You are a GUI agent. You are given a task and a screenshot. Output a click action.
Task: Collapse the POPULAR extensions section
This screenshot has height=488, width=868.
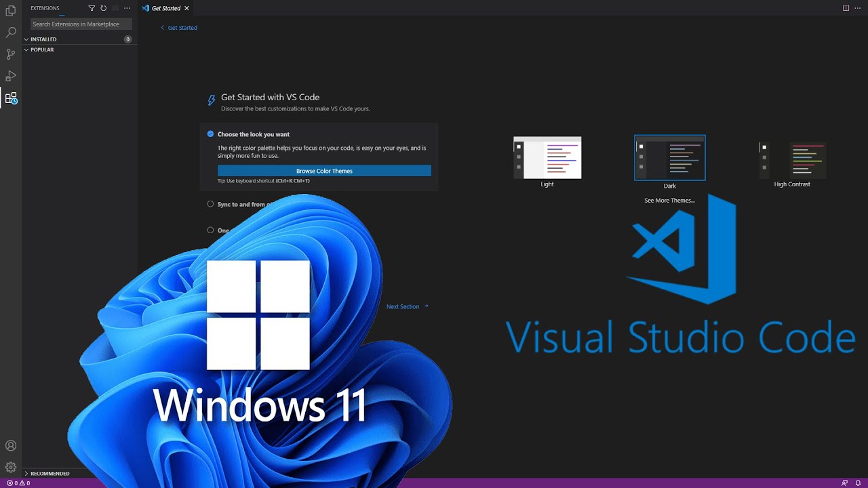pos(79,49)
